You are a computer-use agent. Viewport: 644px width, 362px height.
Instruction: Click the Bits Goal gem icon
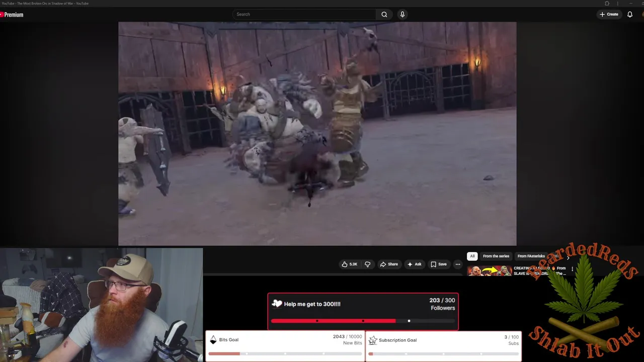[x=213, y=340]
